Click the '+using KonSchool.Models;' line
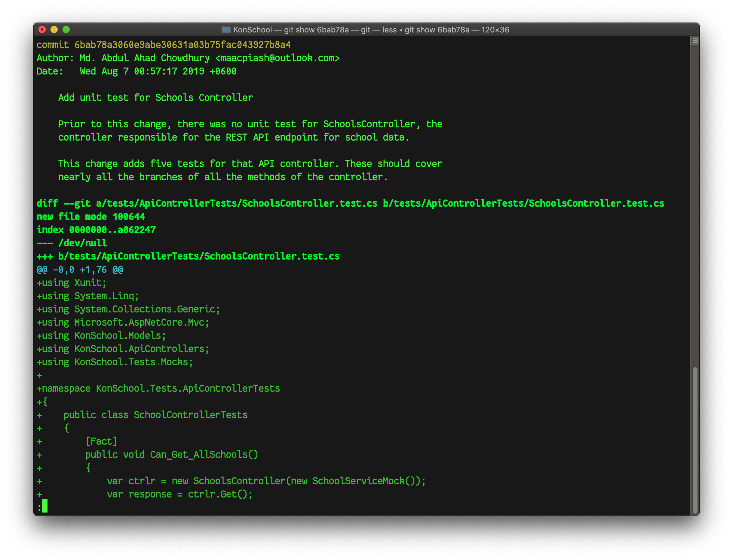 [x=101, y=335]
